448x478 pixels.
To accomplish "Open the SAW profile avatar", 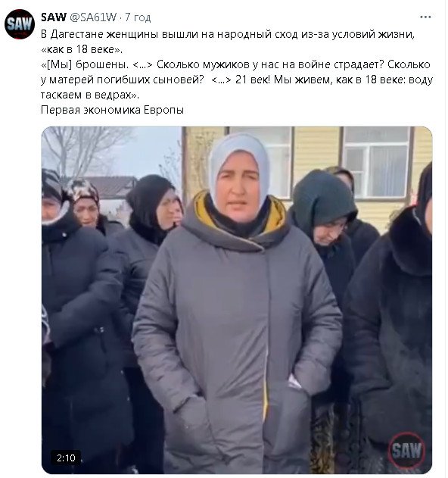I will [x=20, y=24].
